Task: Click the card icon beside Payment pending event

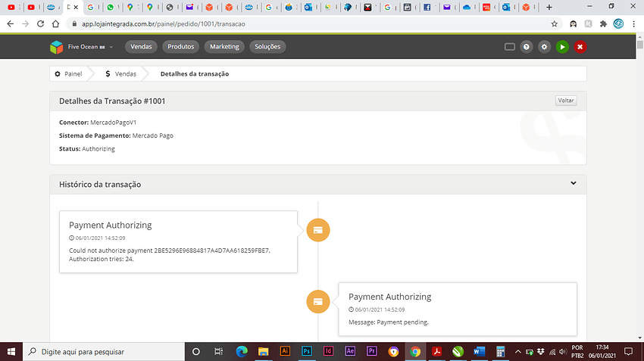Action: 318,301
